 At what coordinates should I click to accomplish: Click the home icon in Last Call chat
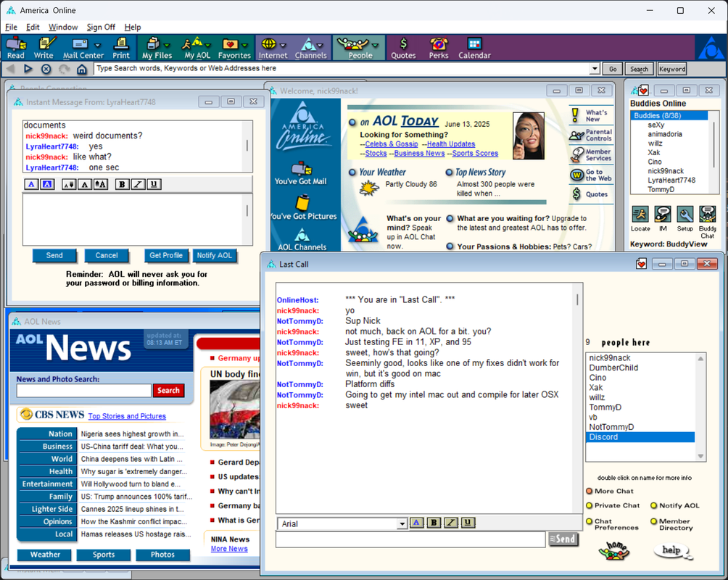point(613,551)
